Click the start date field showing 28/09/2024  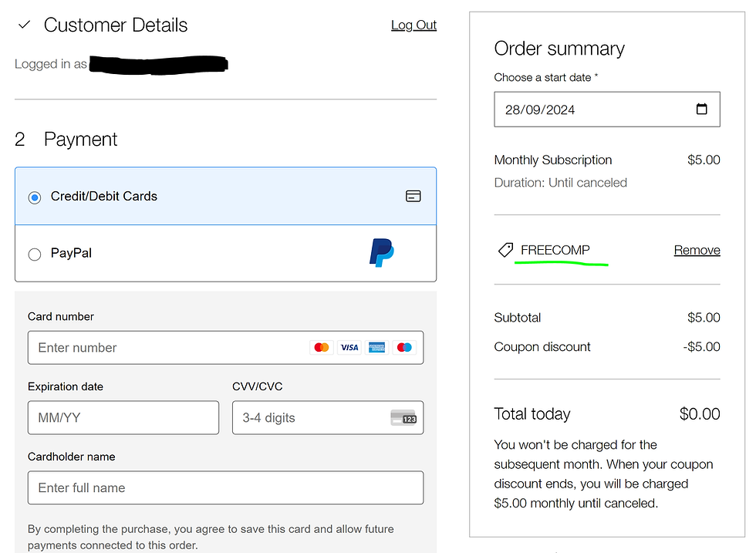tap(586, 110)
